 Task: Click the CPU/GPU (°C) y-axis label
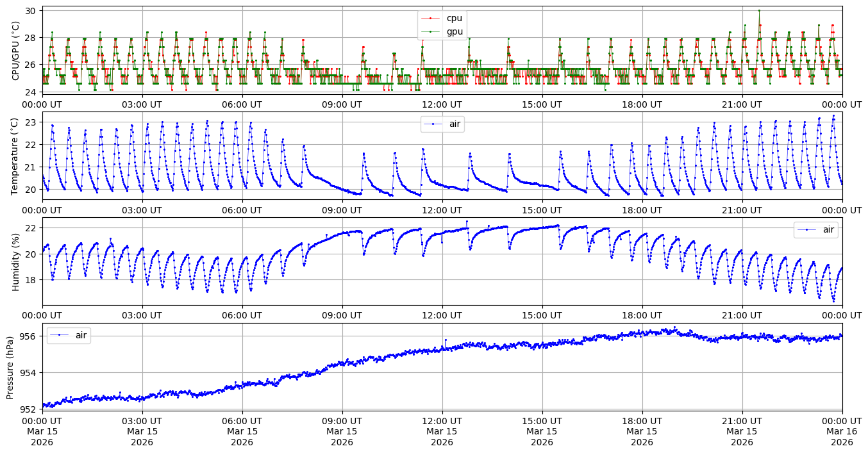16,51
